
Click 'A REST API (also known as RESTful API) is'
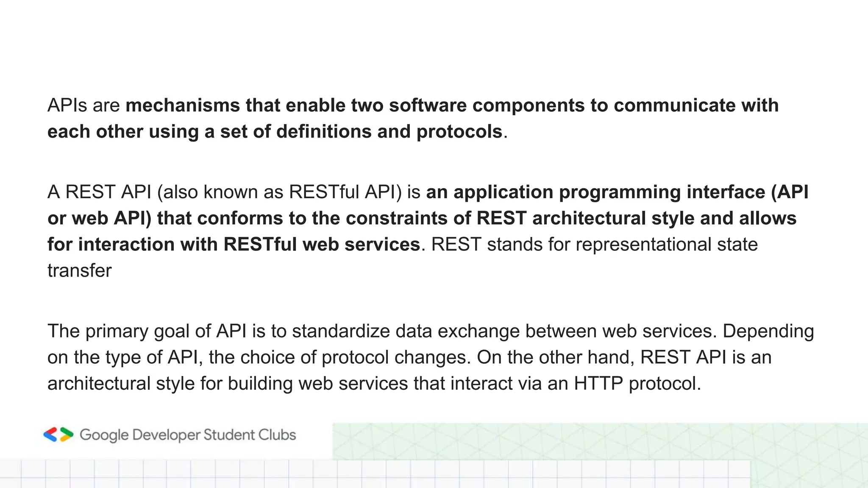(x=234, y=192)
